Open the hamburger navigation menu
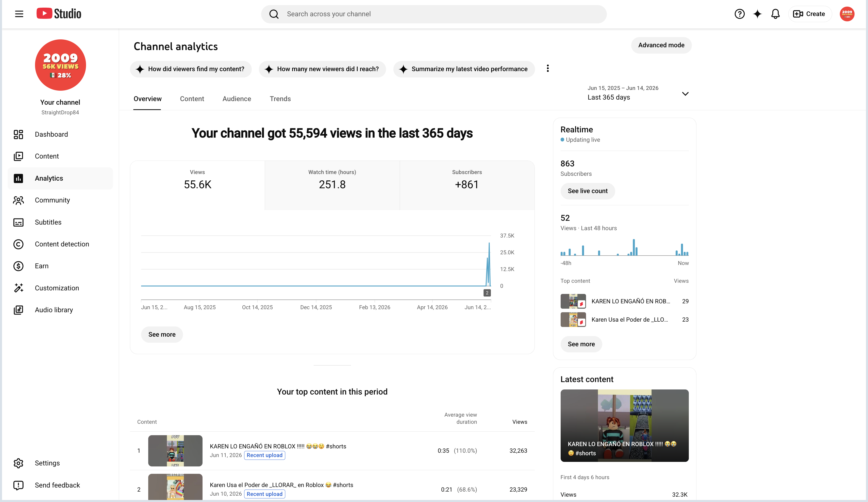Viewport: 868px width, 502px height. point(19,14)
